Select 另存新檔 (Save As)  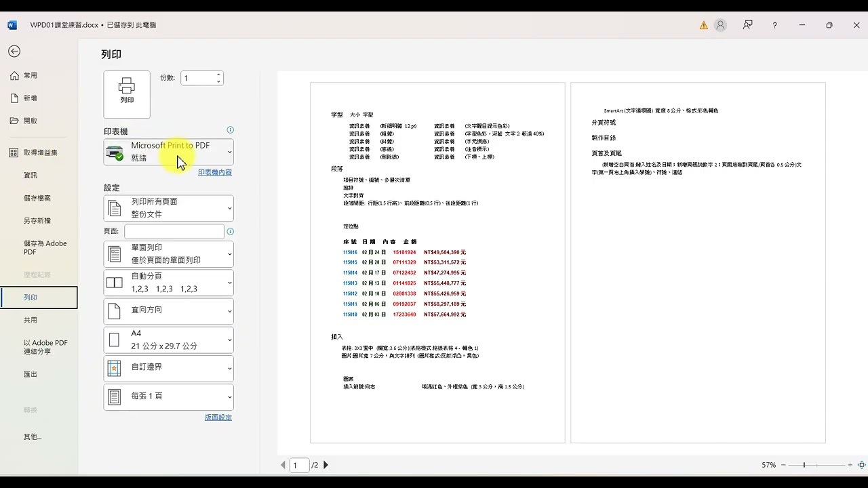(x=39, y=220)
